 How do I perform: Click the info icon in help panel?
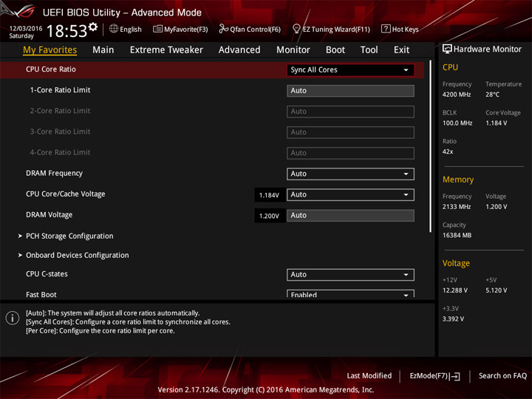tap(13, 318)
